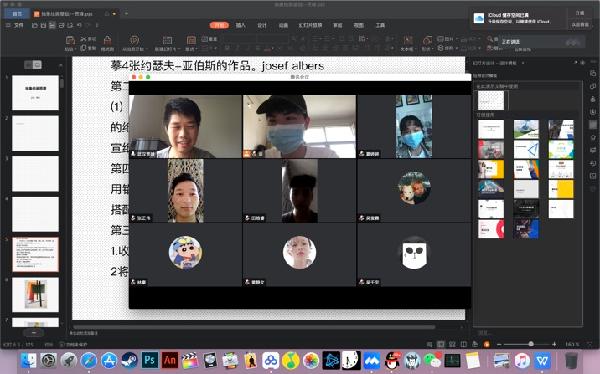
Task: Add a new document tab with plus button
Action: pyautogui.click(x=126, y=14)
